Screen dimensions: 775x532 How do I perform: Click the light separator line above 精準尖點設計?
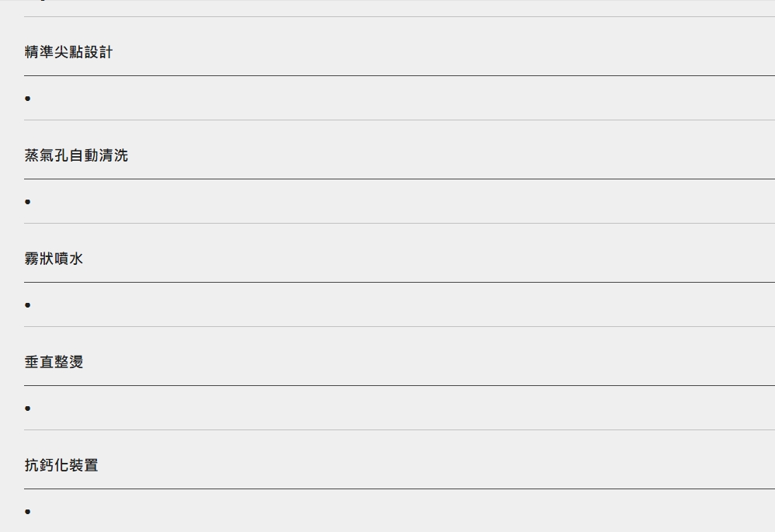tap(399, 17)
